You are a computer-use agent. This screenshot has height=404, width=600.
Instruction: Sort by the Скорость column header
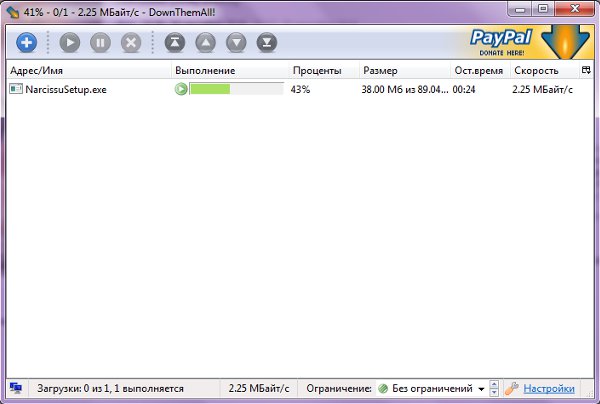[x=536, y=71]
